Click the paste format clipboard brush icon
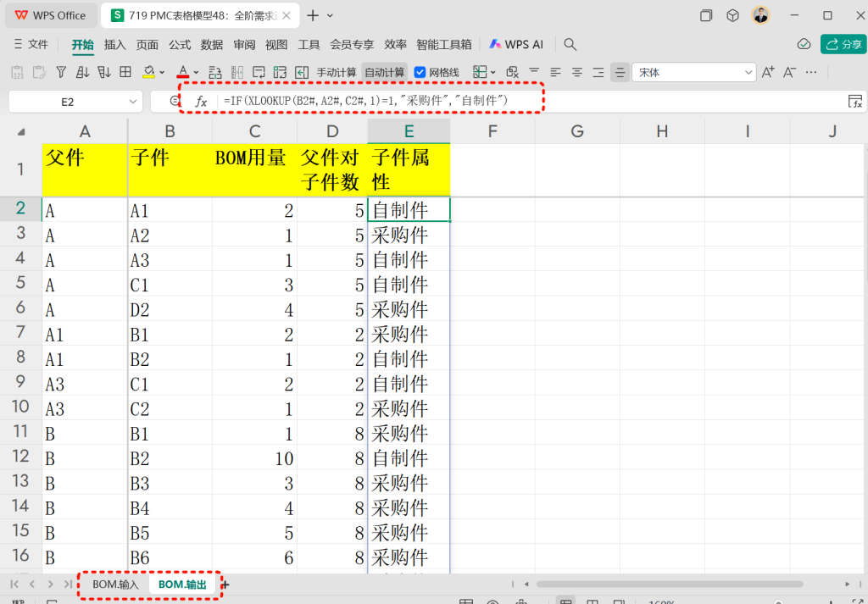The height and width of the screenshot is (604, 868). pos(39,72)
